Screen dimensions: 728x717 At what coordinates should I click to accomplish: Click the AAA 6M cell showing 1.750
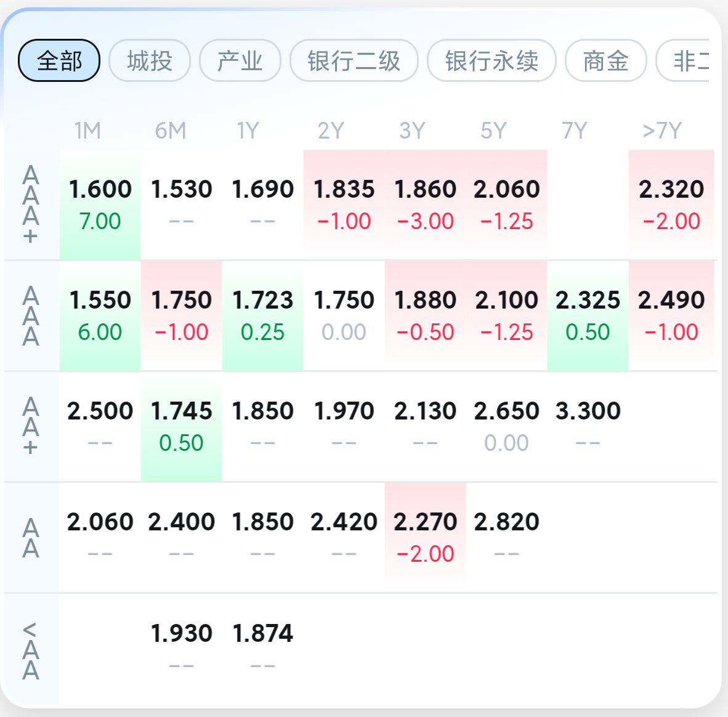click(x=182, y=315)
